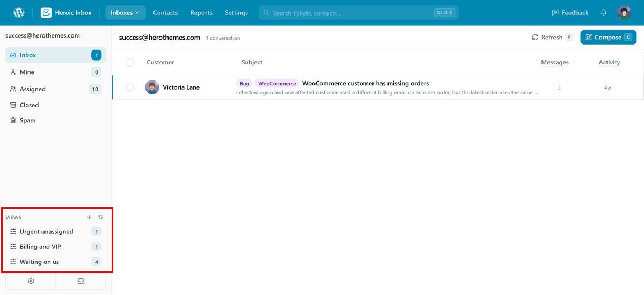Click the Ctrl K shortcut badge

click(445, 13)
